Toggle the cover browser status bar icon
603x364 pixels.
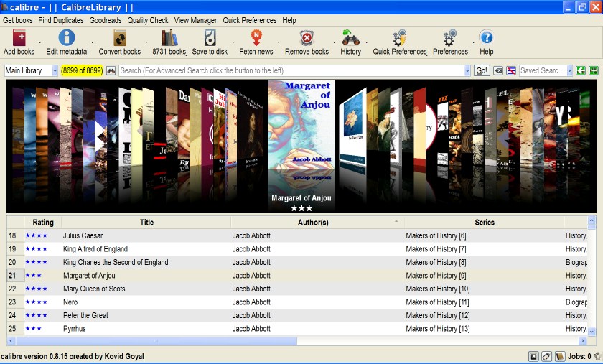point(533,357)
